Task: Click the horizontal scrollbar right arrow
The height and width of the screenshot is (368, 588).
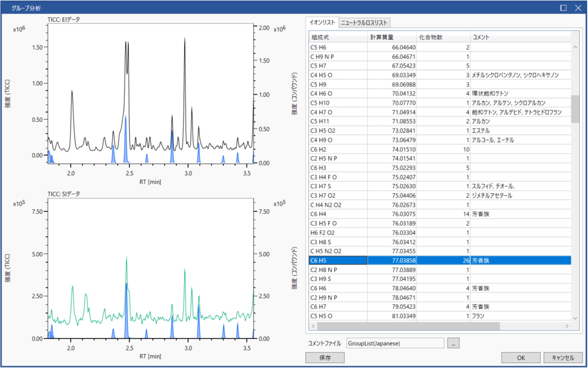Action: click(567, 326)
